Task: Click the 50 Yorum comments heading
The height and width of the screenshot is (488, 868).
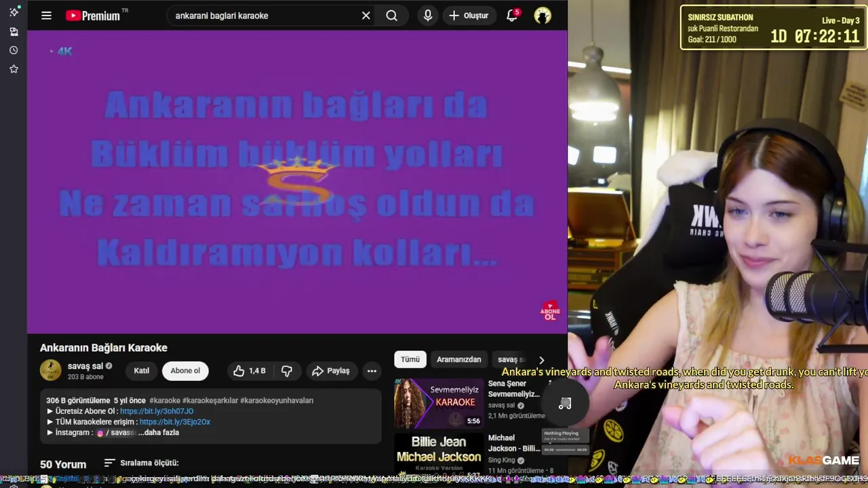Action: pyautogui.click(x=63, y=464)
